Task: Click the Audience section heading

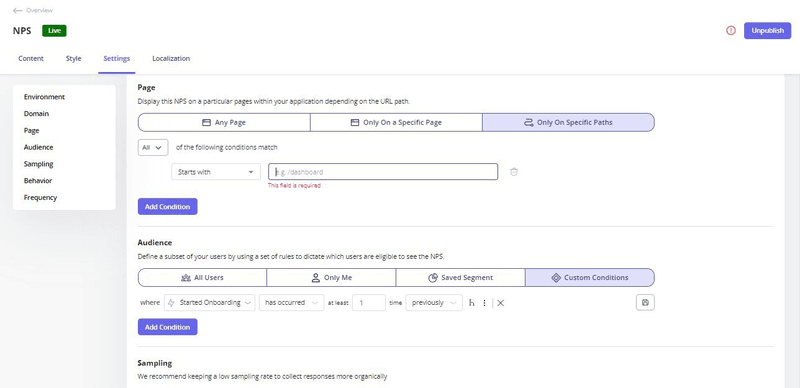Action: click(155, 243)
